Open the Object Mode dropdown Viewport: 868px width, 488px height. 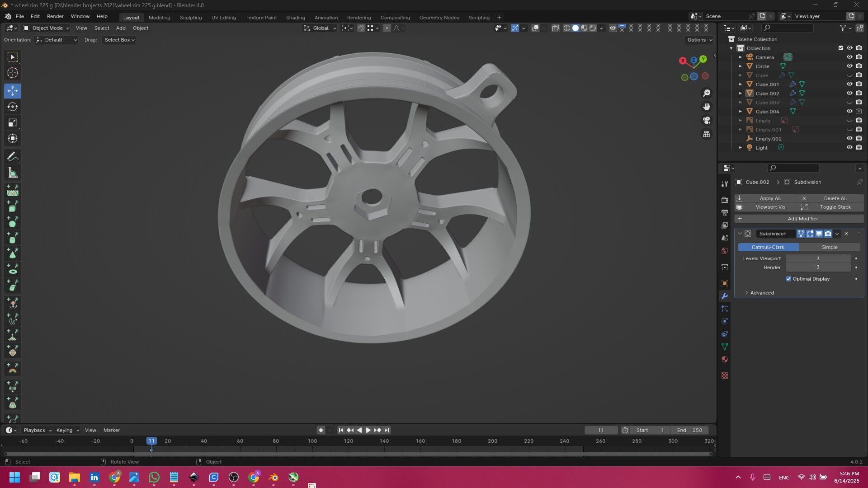coord(46,28)
